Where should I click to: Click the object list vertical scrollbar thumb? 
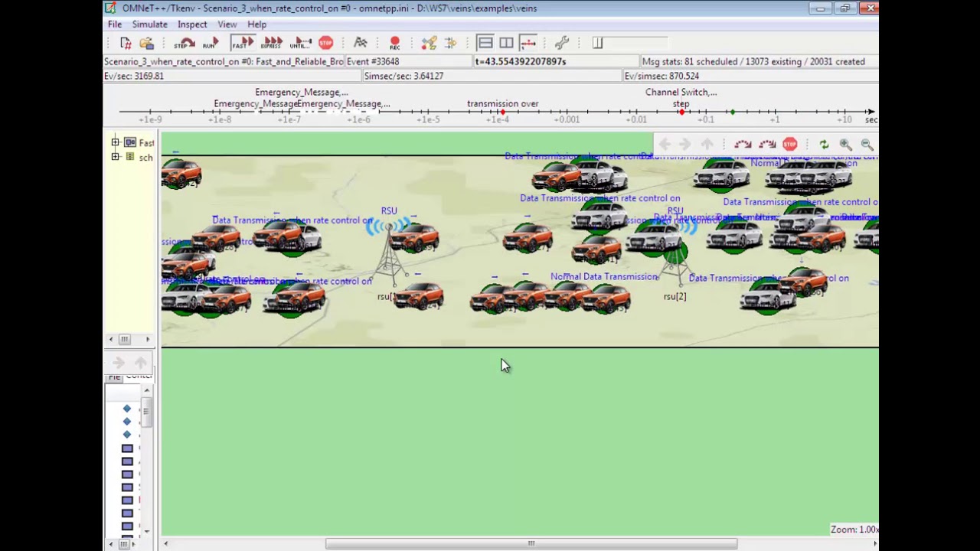145,412
